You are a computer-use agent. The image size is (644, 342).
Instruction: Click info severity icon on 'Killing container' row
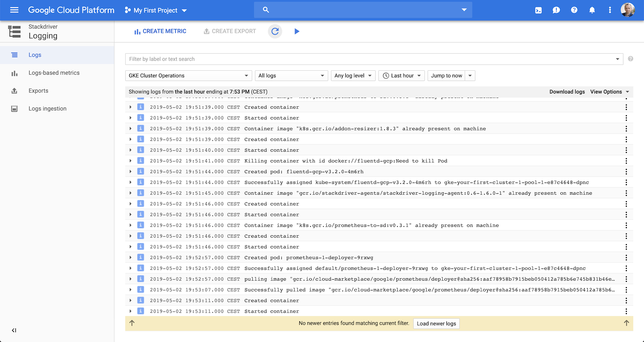pyautogui.click(x=140, y=161)
